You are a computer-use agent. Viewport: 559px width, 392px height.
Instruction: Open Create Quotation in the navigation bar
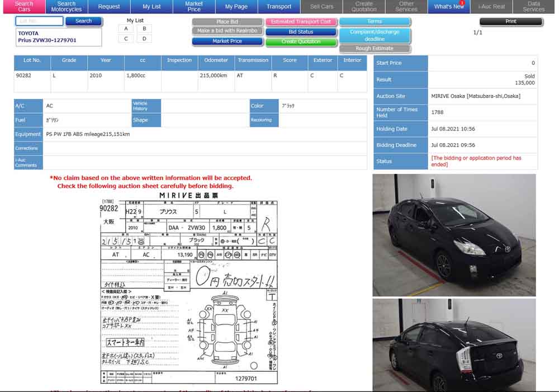pos(364,6)
